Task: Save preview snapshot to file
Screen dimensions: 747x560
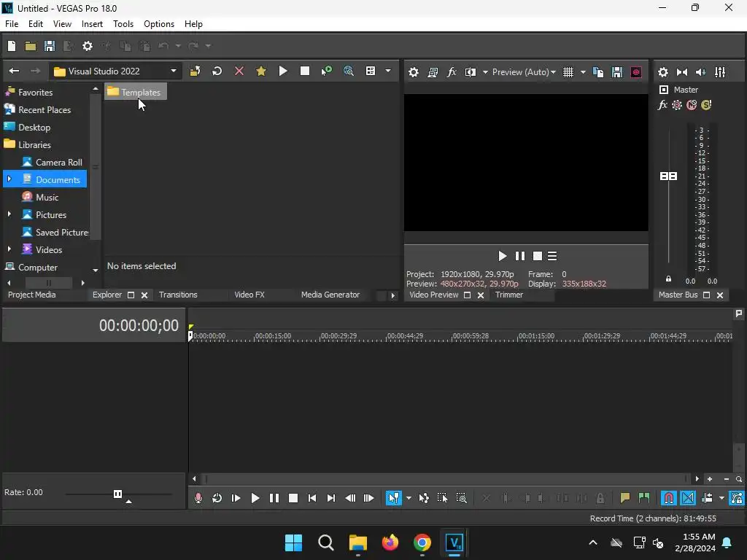Action: pyautogui.click(x=617, y=72)
